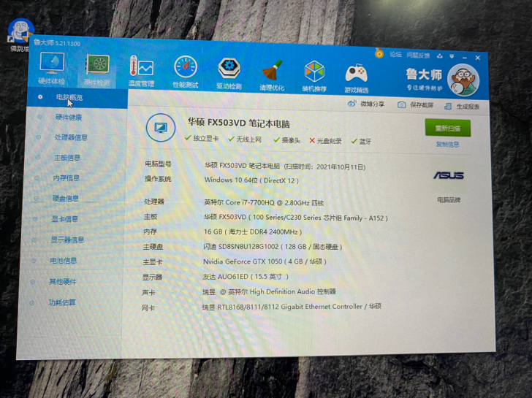This screenshot has width=532, height=398.
Task: Open the 佛跳墙 desktop shortcut
Action: pyautogui.click(x=20, y=35)
